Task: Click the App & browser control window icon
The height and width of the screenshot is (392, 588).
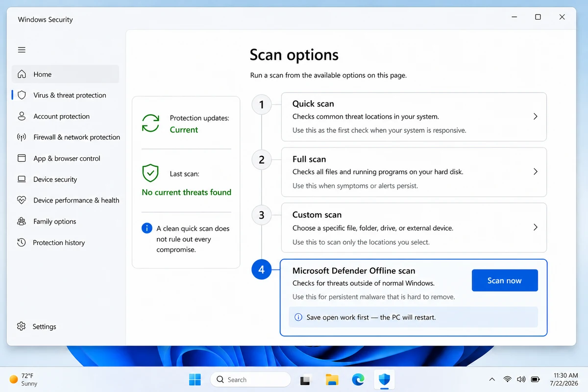Action: (22, 158)
